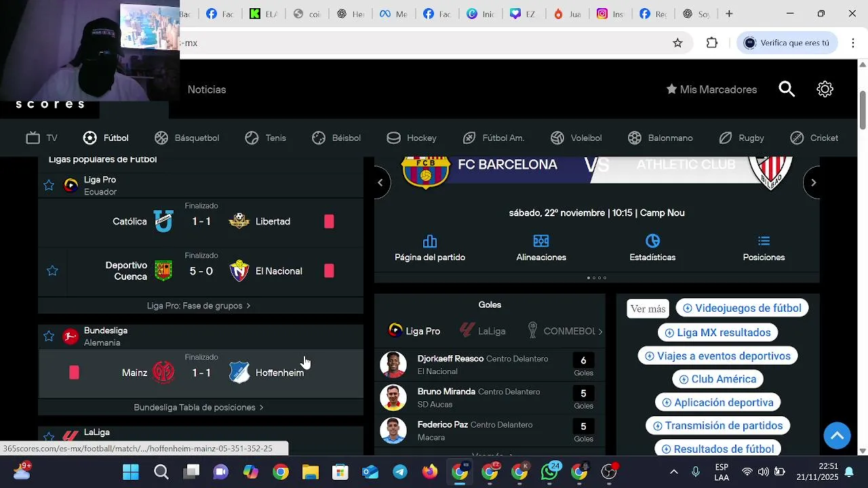Favorite the Liga Pro league star

coord(49,186)
